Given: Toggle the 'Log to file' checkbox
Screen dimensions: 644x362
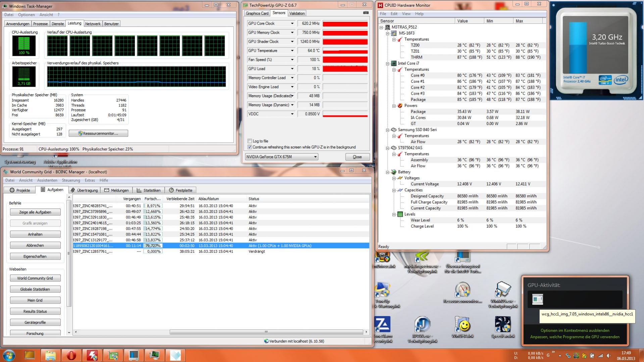Looking at the screenshot, I should pos(250,141).
